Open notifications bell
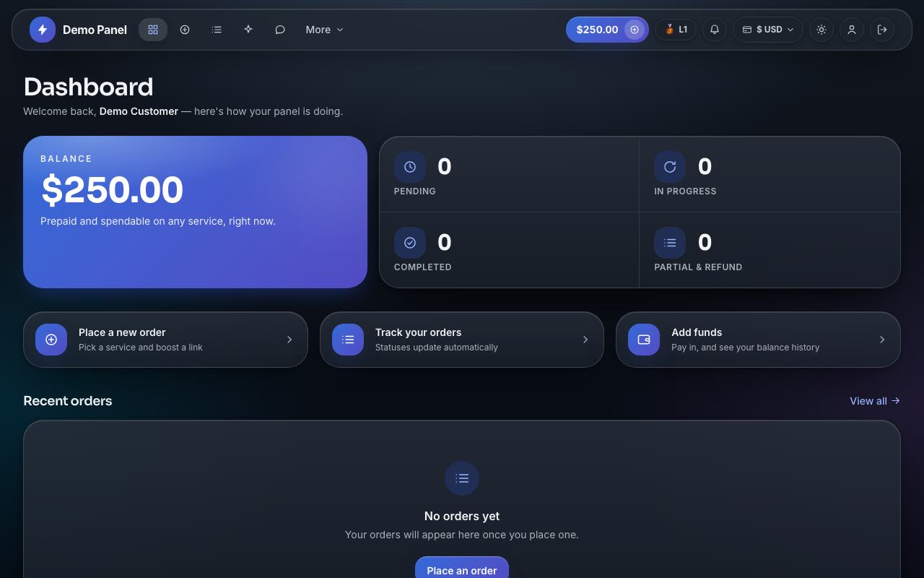Viewport: 924px width, 578px height. click(x=715, y=30)
